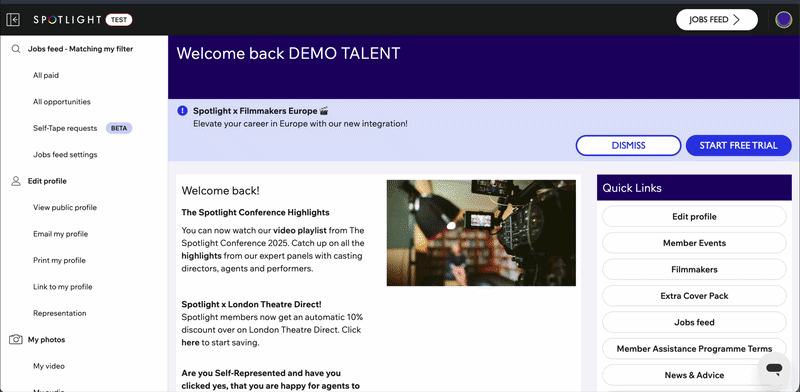800x392 pixels.
Task: Open Email my profile in sidebar
Action: click(60, 234)
